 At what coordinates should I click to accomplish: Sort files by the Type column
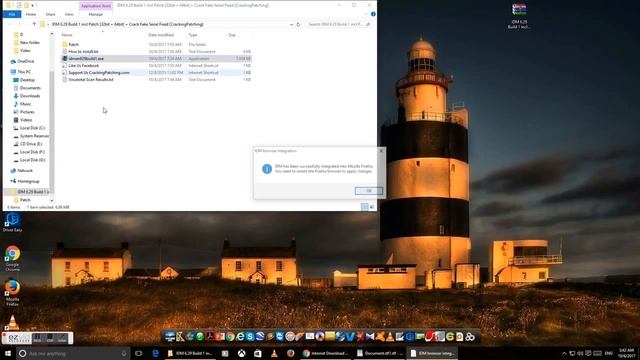[x=193, y=35]
